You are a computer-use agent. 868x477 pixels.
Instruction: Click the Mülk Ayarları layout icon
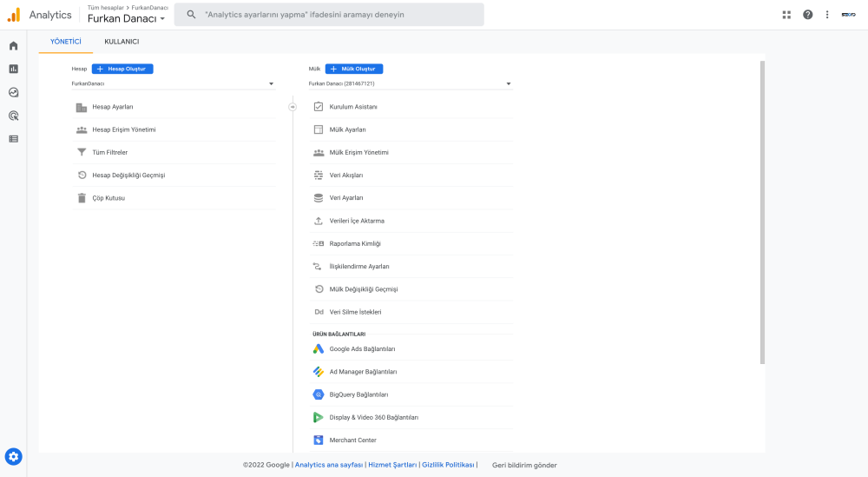319,129
